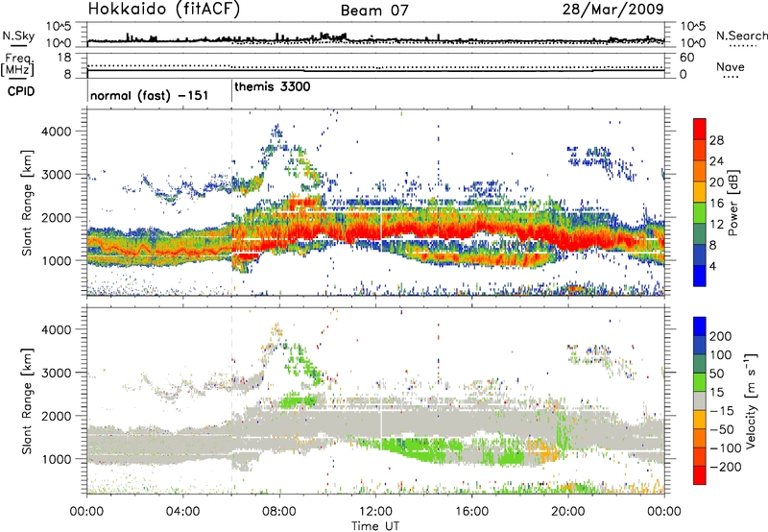Image resolution: width=768 pixels, height=532 pixels.
Task: Click the date '28/Mar/2009'
Action: (x=612, y=10)
